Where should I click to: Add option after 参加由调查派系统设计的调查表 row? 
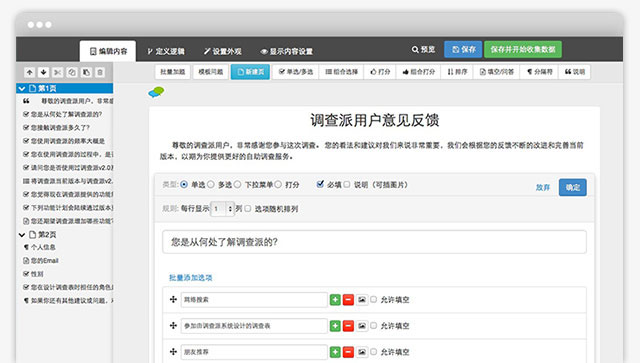[335, 326]
